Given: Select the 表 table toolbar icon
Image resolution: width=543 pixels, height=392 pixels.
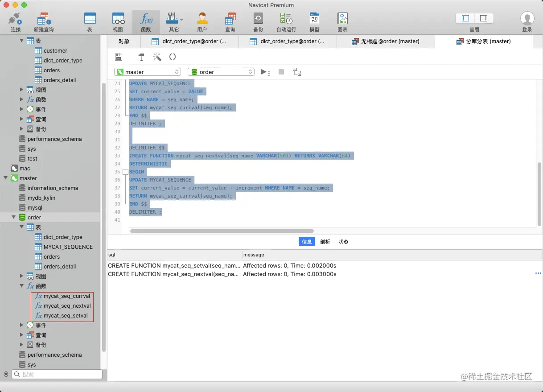Looking at the screenshot, I should [x=90, y=21].
